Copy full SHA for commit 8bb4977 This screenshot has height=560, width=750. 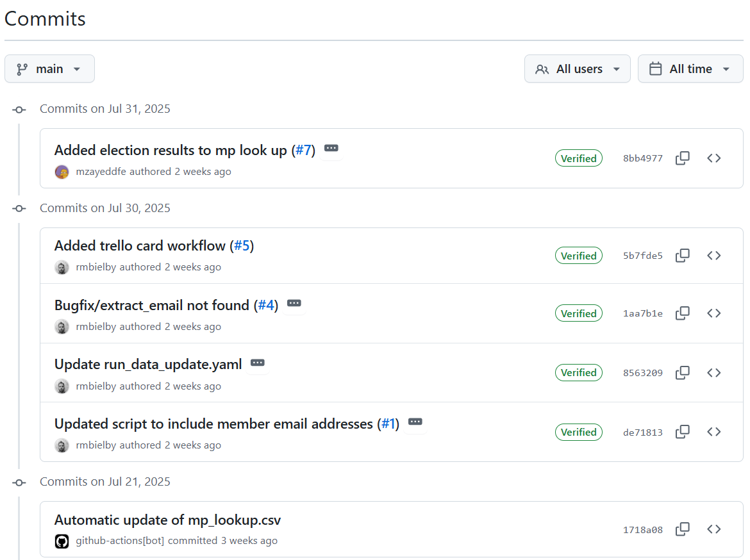(683, 158)
